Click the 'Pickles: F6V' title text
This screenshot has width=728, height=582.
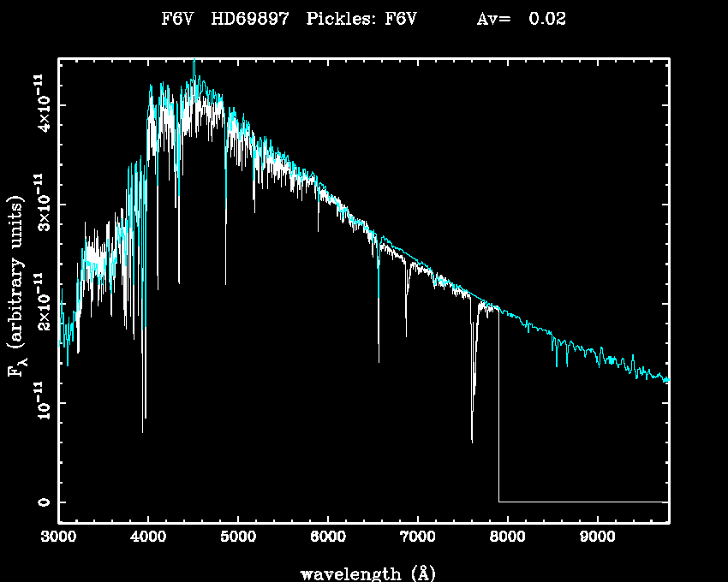[361, 19]
